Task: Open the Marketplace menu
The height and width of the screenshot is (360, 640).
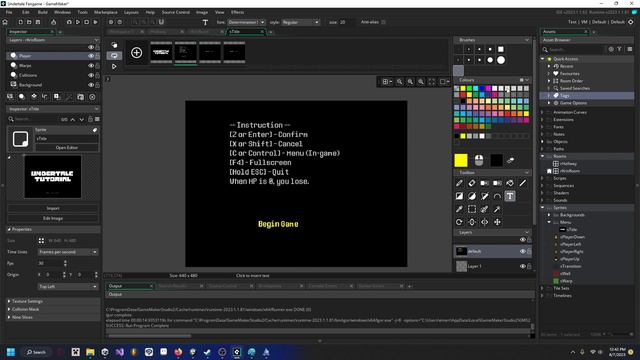Action: coord(106,12)
